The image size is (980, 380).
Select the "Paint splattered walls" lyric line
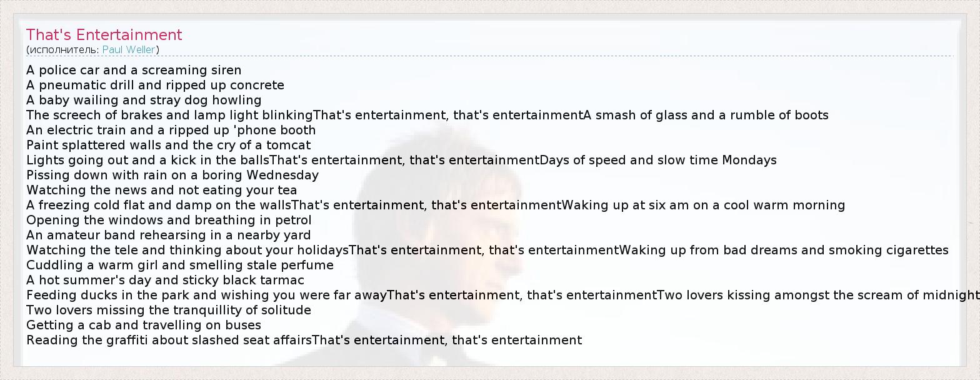click(x=168, y=145)
